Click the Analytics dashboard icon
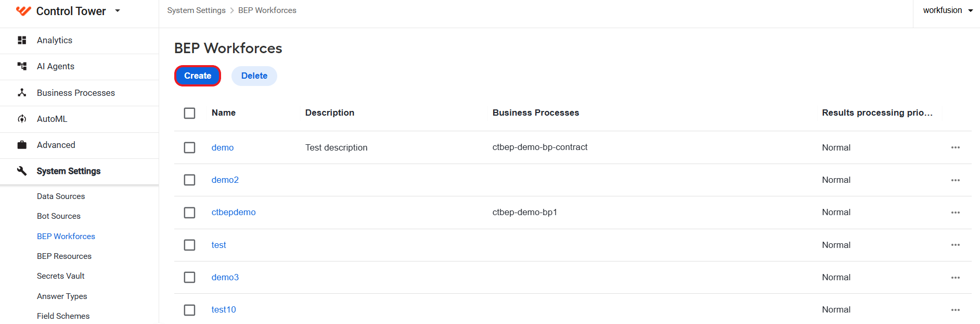 [22, 40]
